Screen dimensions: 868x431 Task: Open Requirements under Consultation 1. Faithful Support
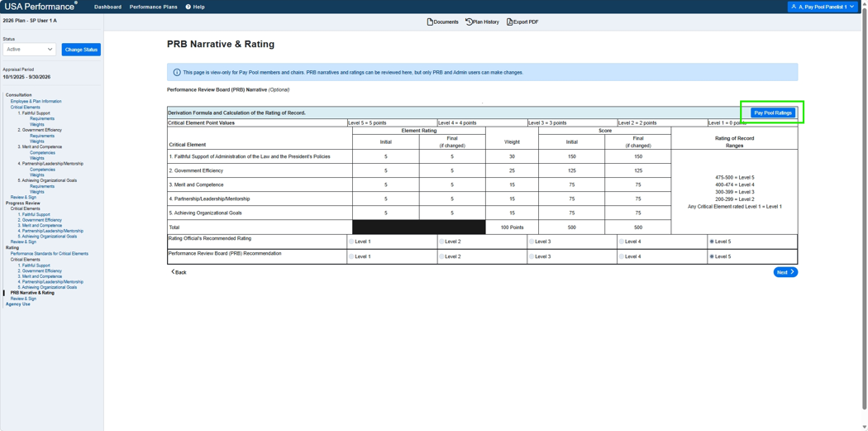42,118
